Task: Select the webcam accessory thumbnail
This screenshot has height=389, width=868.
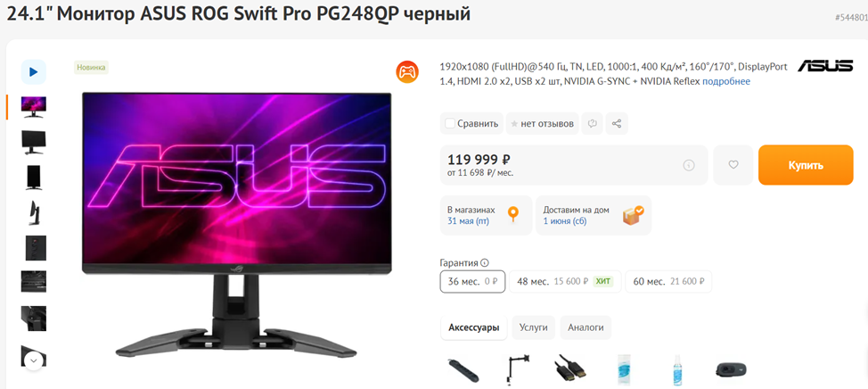Action: [x=731, y=369]
